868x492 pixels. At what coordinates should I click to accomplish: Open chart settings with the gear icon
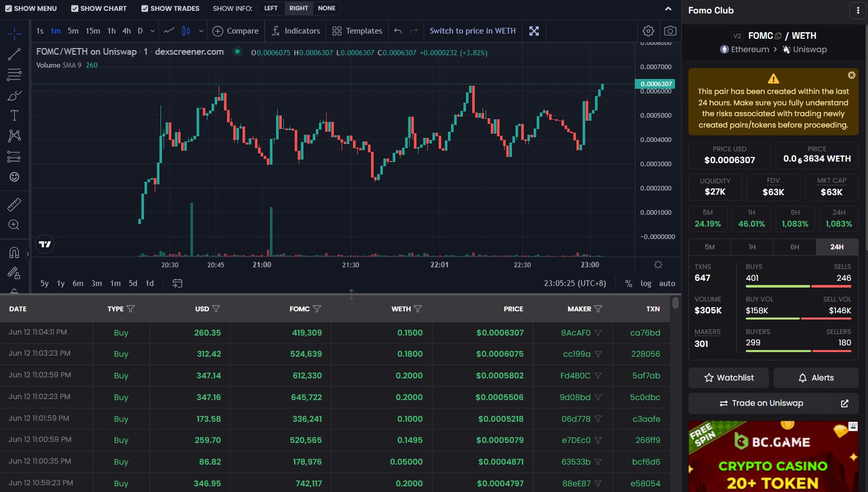[x=648, y=31]
